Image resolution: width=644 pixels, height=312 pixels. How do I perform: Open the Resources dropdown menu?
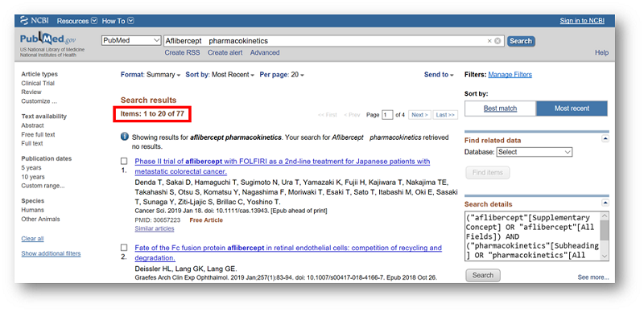(x=76, y=21)
